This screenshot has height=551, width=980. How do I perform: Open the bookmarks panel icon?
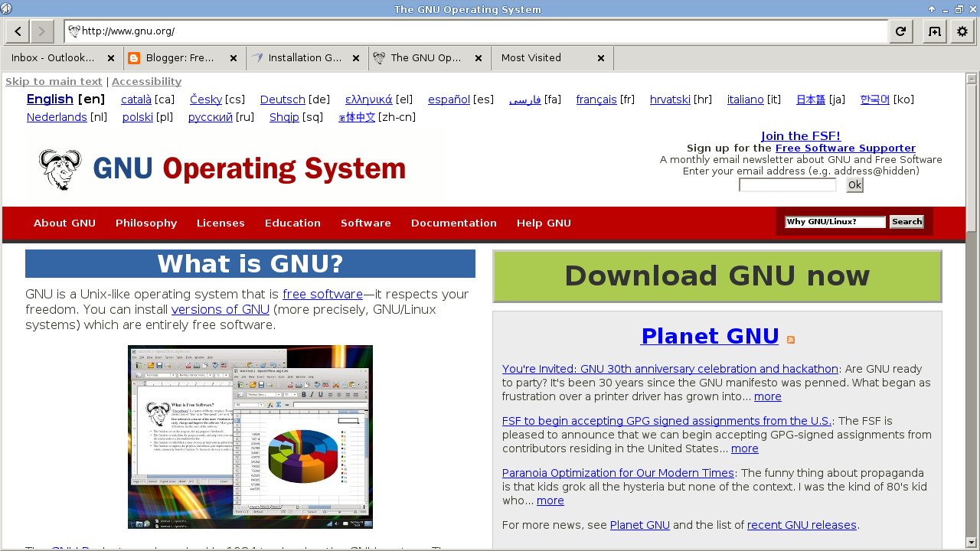pos(935,31)
